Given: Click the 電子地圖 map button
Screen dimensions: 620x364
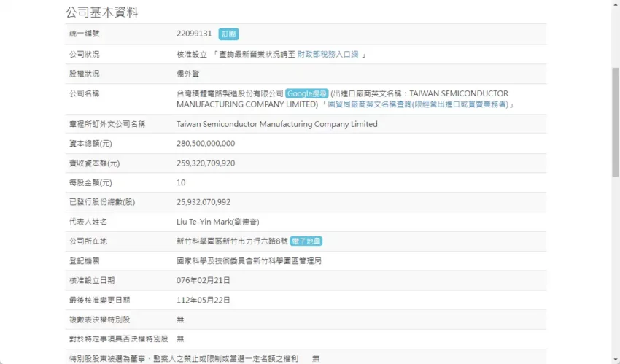Looking at the screenshot, I should coord(306,241).
